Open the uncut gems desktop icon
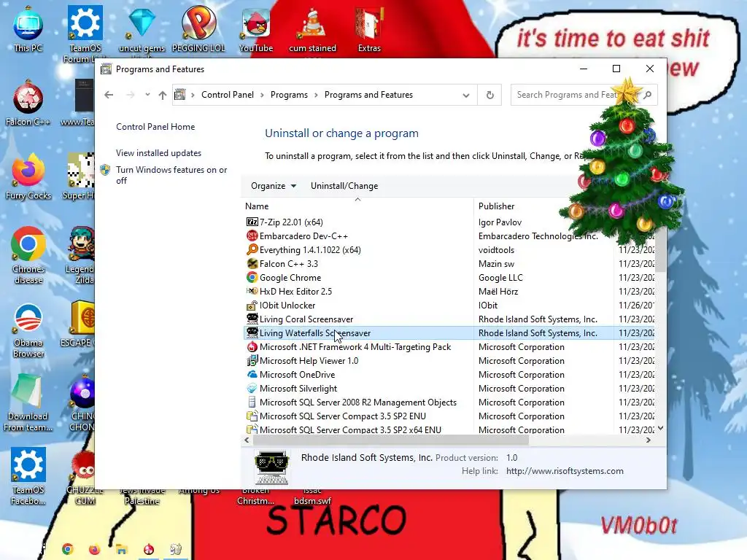The width and height of the screenshot is (747, 560). pyautogui.click(x=142, y=28)
